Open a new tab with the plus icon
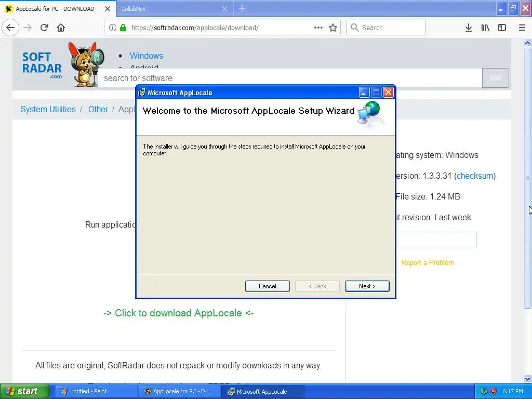Viewport: 532px width, 399px height. [x=242, y=9]
